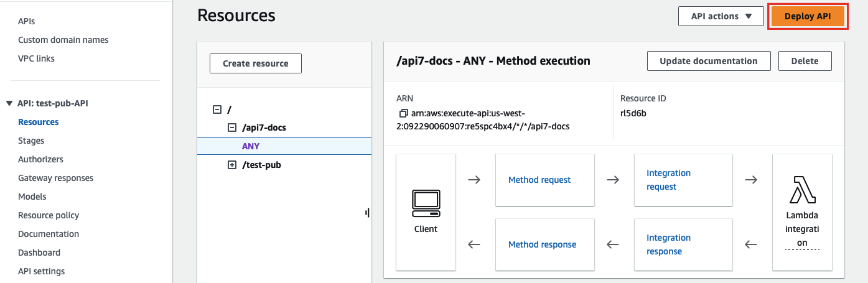Delete the ANY method
The width and height of the screenshot is (868, 283).
pos(805,61)
